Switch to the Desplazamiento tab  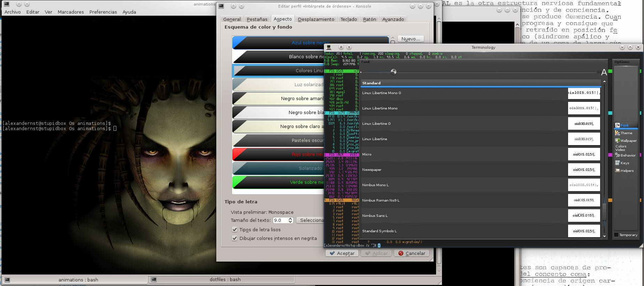pos(316,19)
